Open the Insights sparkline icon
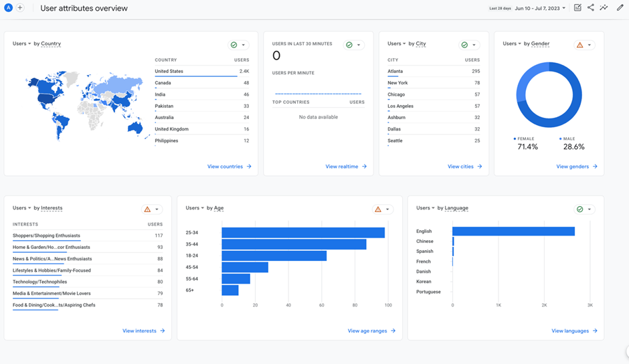629x364 pixels. coord(604,8)
